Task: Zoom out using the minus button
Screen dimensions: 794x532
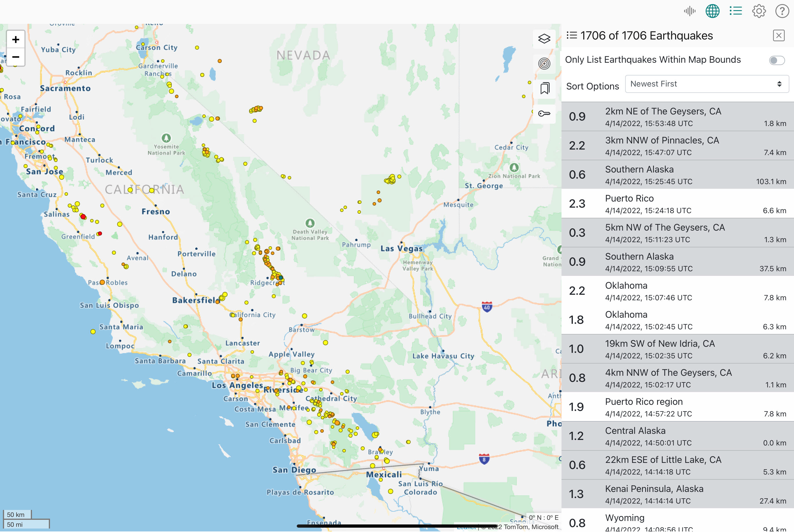Action: point(15,57)
